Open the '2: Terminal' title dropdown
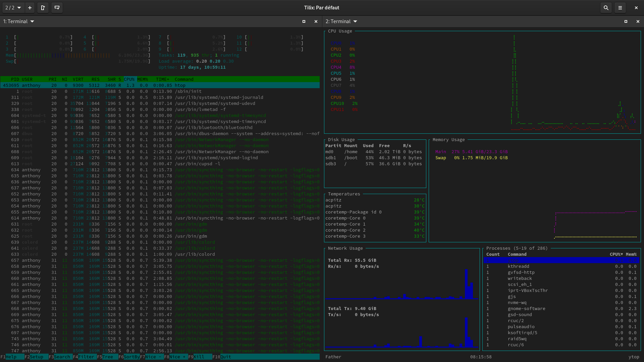The image size is (644, 362). (x=341, y=21)
